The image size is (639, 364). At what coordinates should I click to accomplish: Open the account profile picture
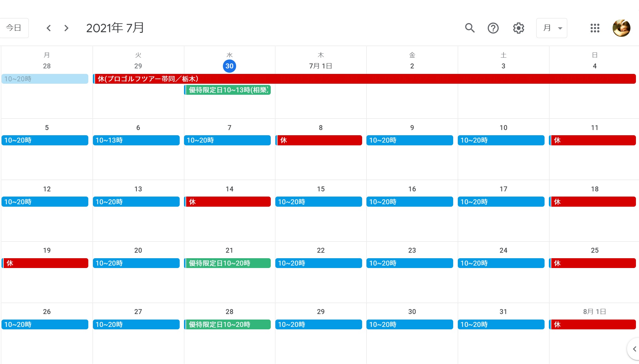pos(621,28)
